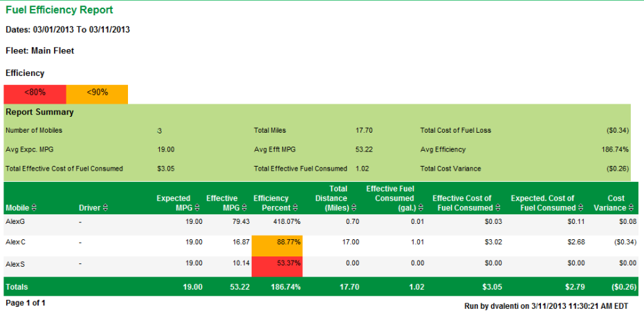Click the dates line 03/01/2013 To 03/11/2013

[68, 30]
